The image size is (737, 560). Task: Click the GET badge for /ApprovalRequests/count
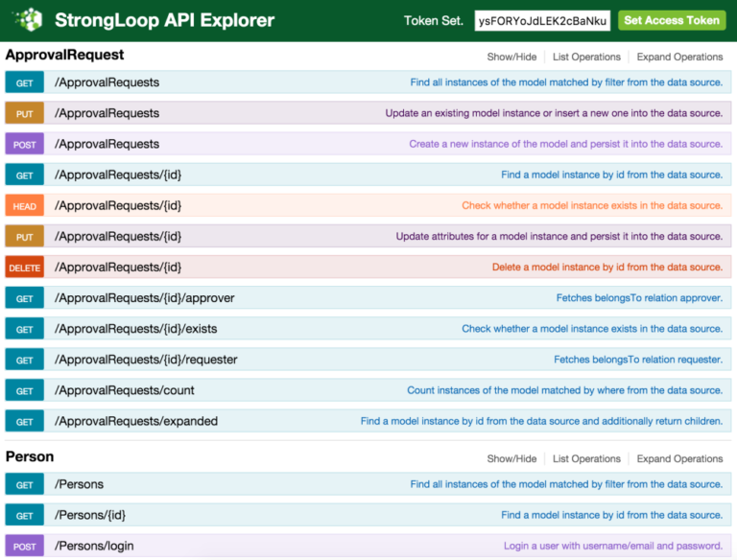(24, 391)
